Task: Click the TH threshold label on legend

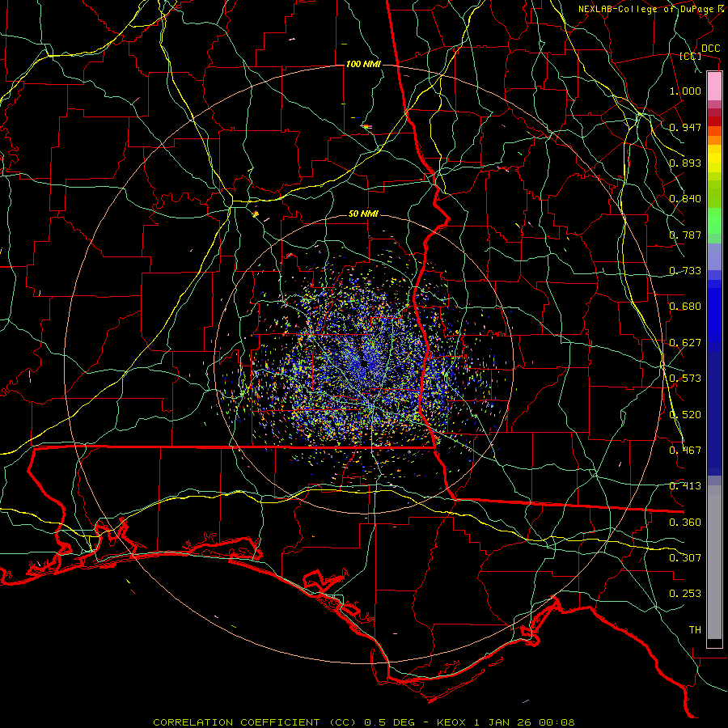Action: point(695,630)
